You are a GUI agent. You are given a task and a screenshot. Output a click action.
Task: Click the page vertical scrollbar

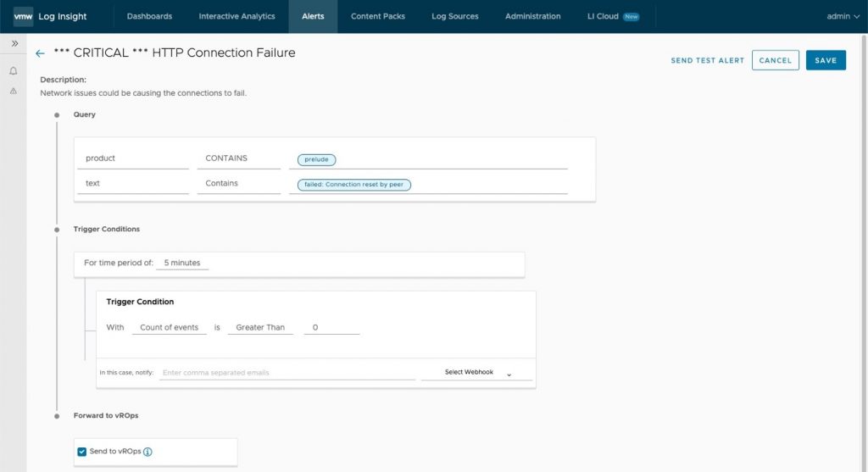coord(864,252)
